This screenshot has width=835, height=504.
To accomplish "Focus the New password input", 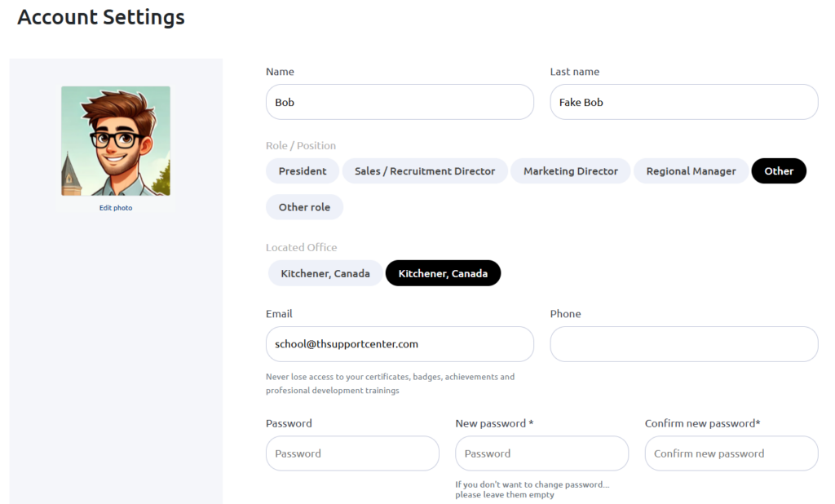I will click(541, 453).
